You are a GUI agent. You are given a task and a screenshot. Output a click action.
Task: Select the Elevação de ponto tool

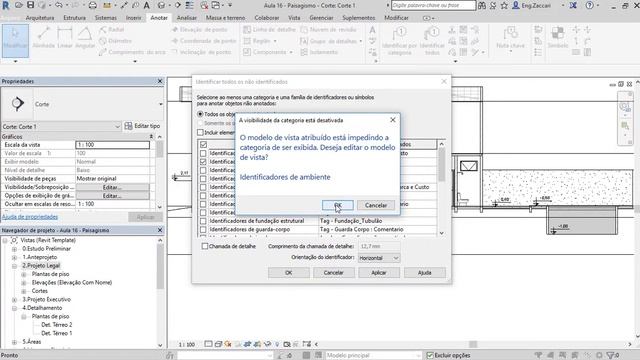click(199, 29)
